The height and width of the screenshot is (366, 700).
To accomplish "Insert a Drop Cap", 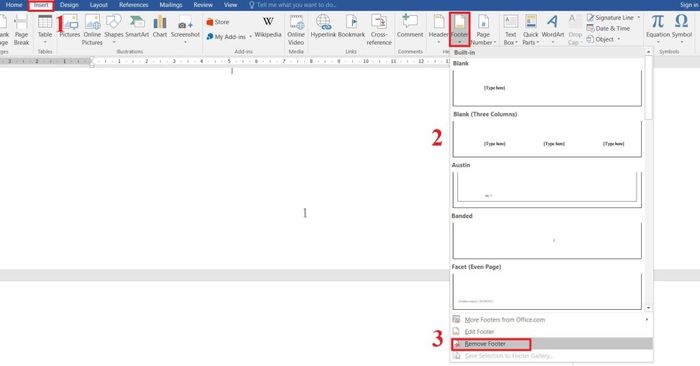I will pos(574,29).
